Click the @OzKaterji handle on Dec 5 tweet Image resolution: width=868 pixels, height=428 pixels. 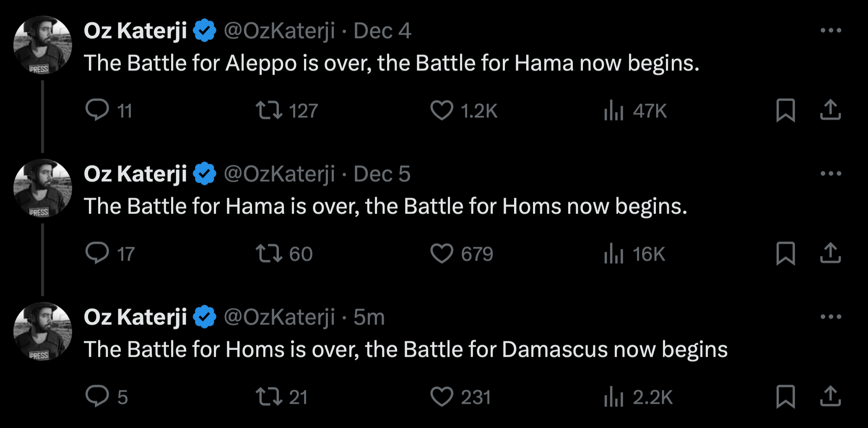coord(279,174)
